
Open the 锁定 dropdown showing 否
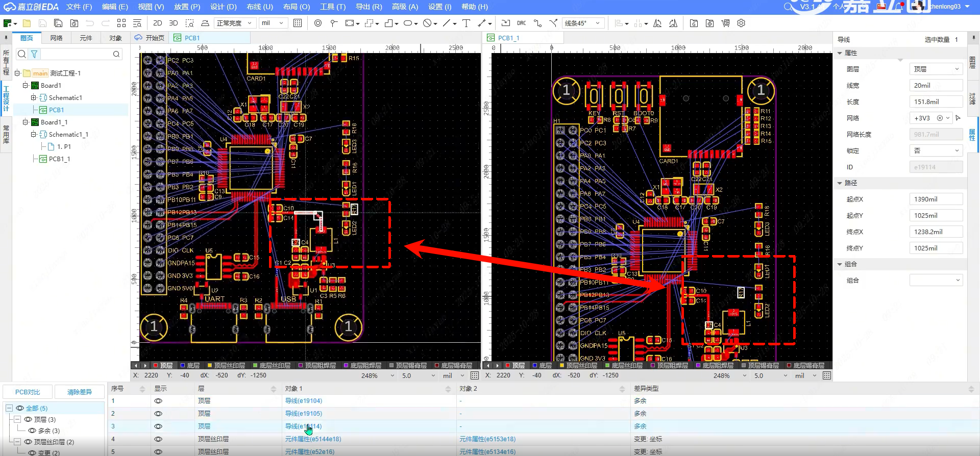pyautogui.click(x=936, y=150)
